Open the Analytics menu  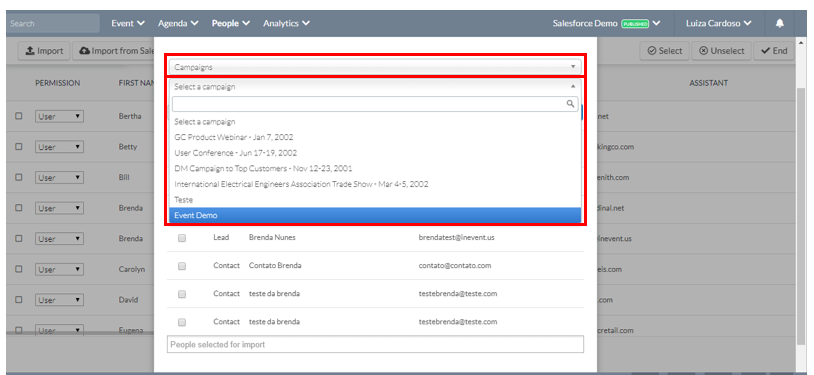(x=287, y=23)
